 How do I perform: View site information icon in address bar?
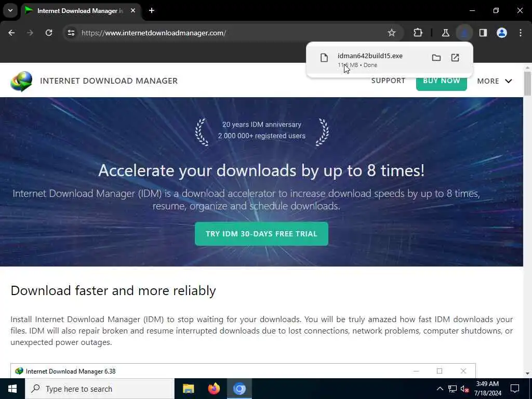[71, 33]
